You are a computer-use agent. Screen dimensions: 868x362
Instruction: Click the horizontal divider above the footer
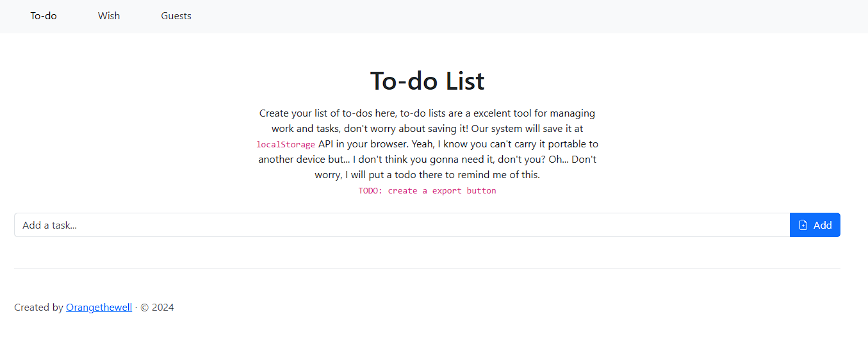(x=427, y=268)
